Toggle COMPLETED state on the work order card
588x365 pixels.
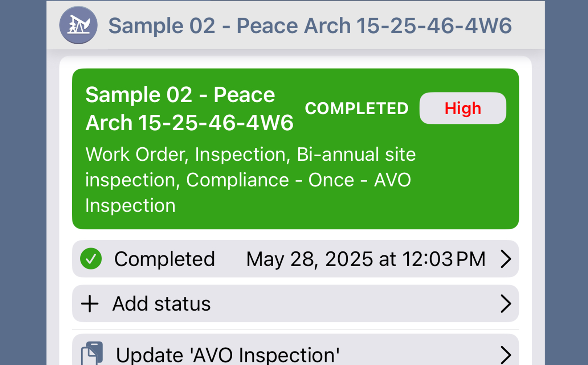point(357,108)
